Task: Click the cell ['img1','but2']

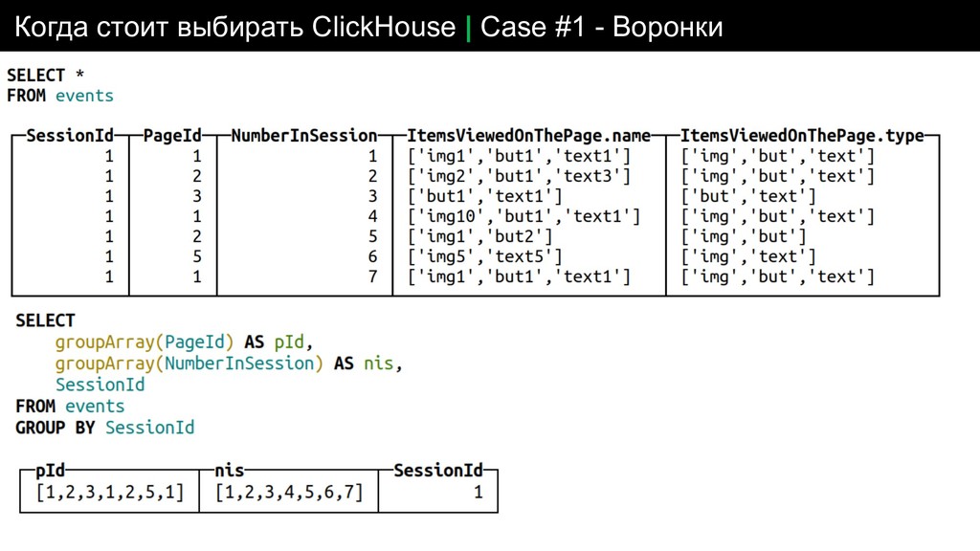Action: click(480, 236)
